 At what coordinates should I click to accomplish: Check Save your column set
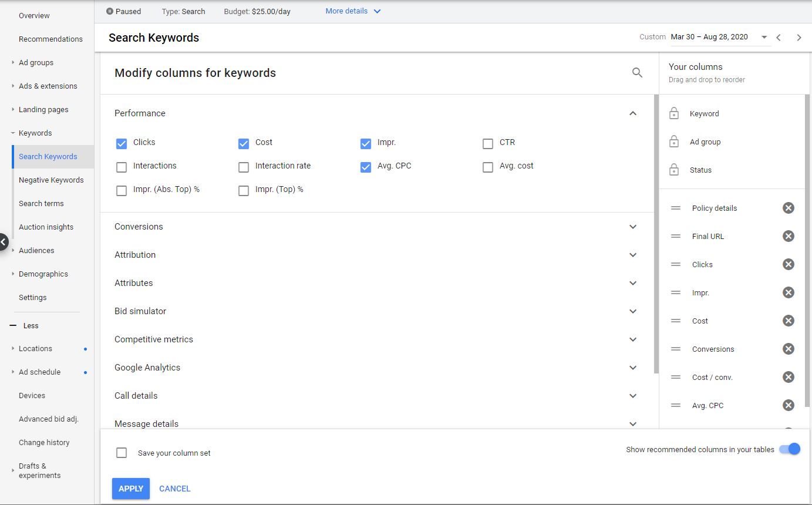point(122,453)
